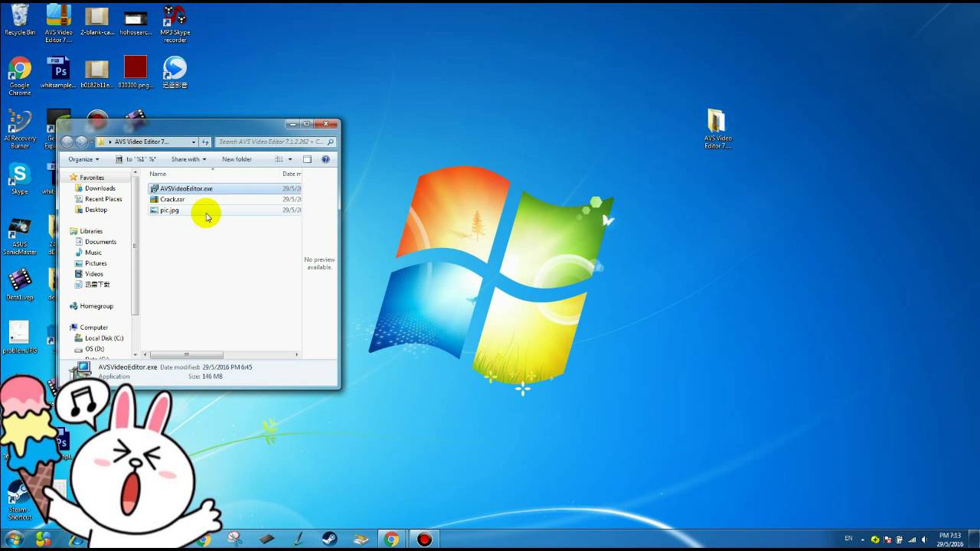This screenshot has height=551, width=980.
Task: Select the Crack.rar file
Action: point(224,199)
